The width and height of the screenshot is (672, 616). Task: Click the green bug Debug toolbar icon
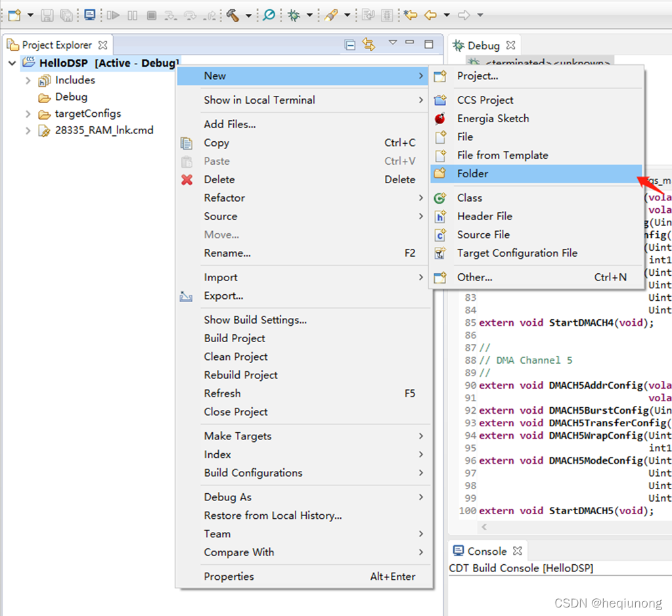(x=294, y=15)
